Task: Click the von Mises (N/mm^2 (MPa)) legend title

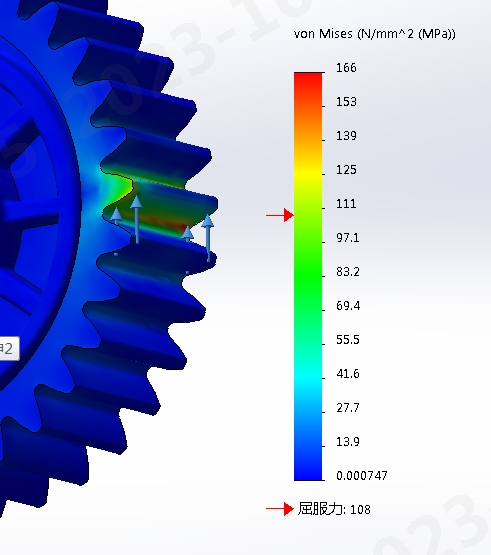Action: 375,34
